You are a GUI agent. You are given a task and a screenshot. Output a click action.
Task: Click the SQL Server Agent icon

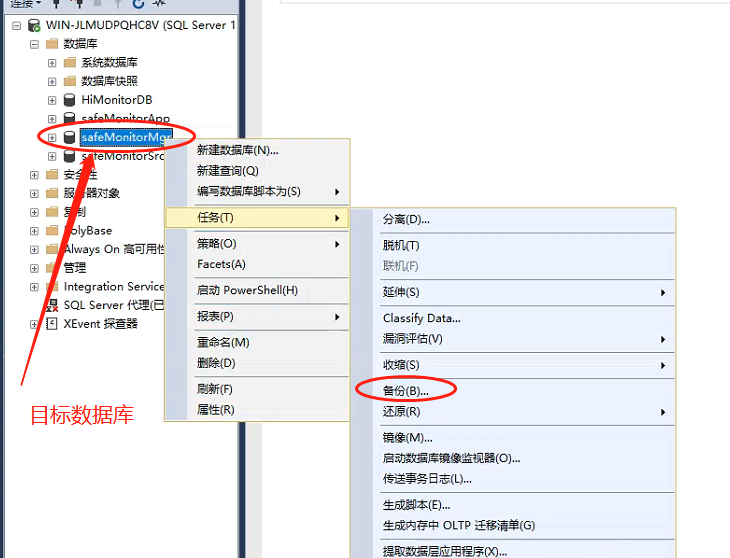pyautogui.click(x=52, y=305)
